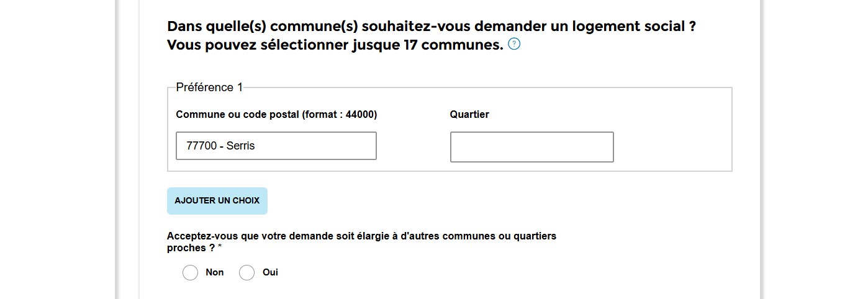Click the logement social question heading
Viewport: 868px width, 299px height.
(x=432, y=27)
